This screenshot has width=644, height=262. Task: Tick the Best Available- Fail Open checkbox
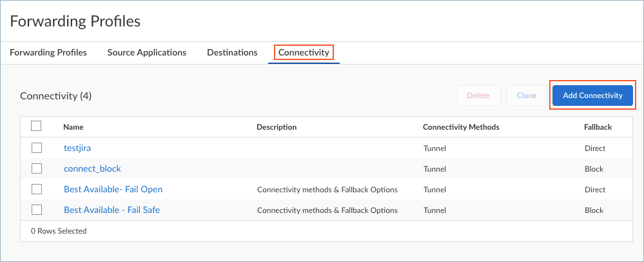pos(37,189)
